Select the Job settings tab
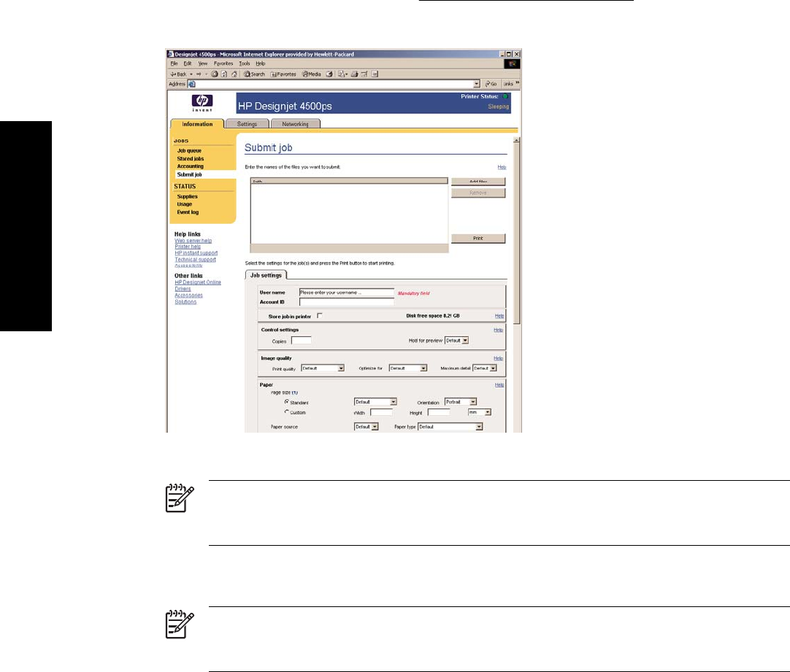Viewport: 790px width, 672px height. [x=266, y=275]
